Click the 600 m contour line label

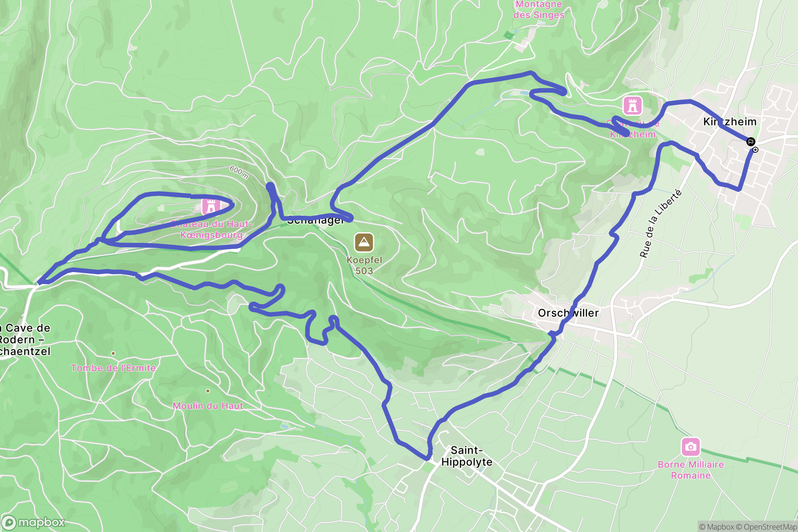coord(239,172)
